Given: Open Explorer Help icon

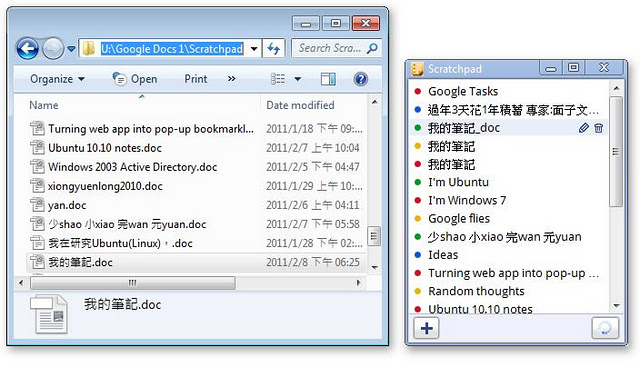Looking at the screenshot, I should click(360, 79).
